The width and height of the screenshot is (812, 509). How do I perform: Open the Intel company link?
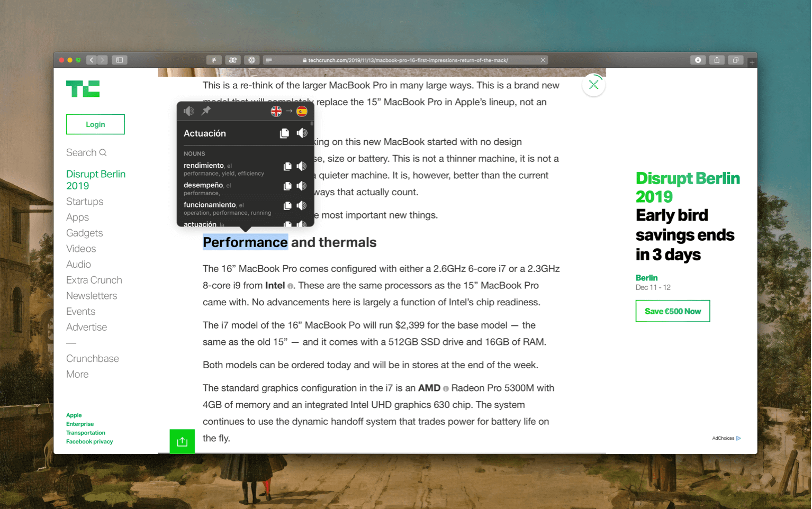(275, 286)
